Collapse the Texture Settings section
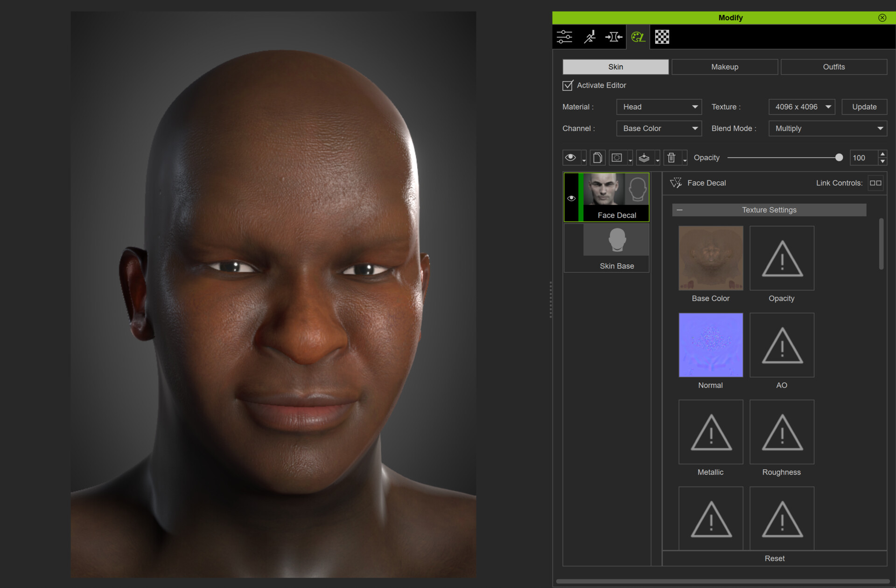This screenshot has height=588, width=896. pos(679,210)
